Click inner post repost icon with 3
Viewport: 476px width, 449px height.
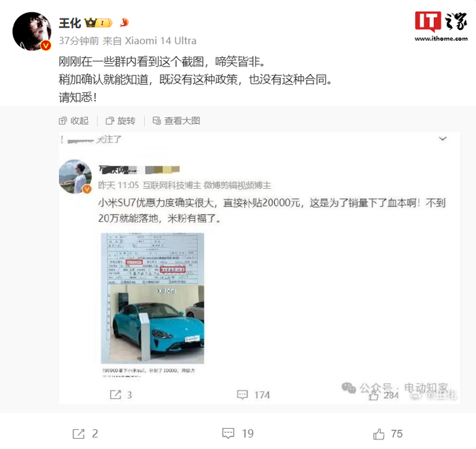(x=116, y=395)
